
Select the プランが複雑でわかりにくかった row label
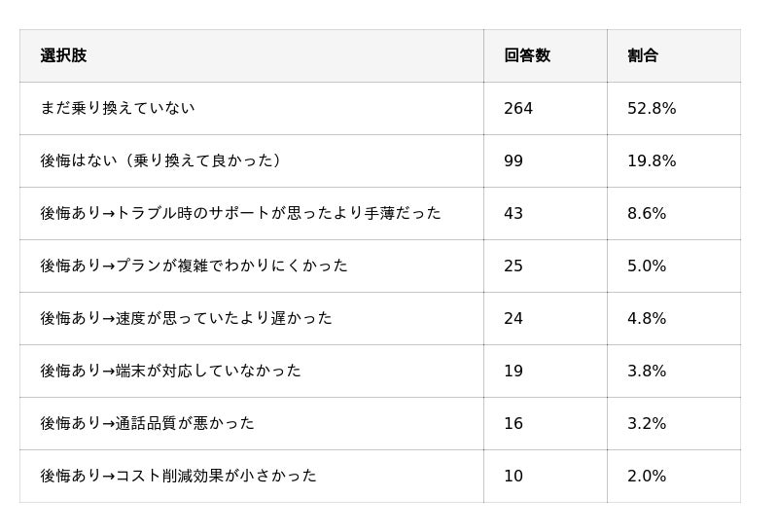[x=194, y=266]
